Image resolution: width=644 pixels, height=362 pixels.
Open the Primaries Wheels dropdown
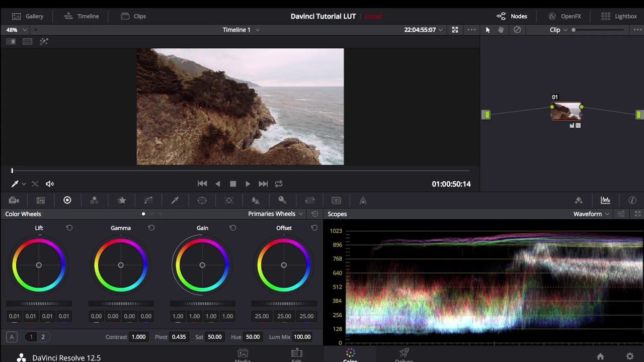[275, 214]
